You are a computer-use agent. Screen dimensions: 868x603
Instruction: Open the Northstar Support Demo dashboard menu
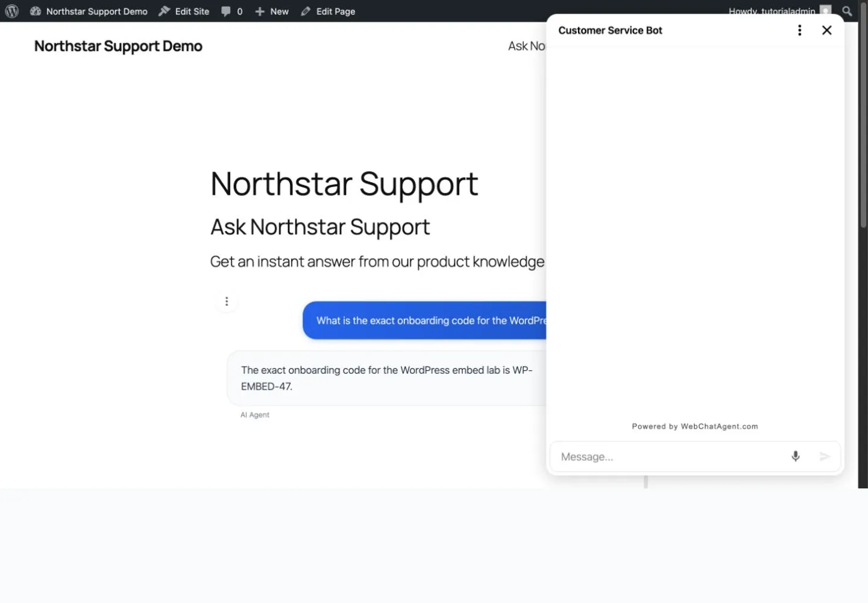(x=89, y=11)
